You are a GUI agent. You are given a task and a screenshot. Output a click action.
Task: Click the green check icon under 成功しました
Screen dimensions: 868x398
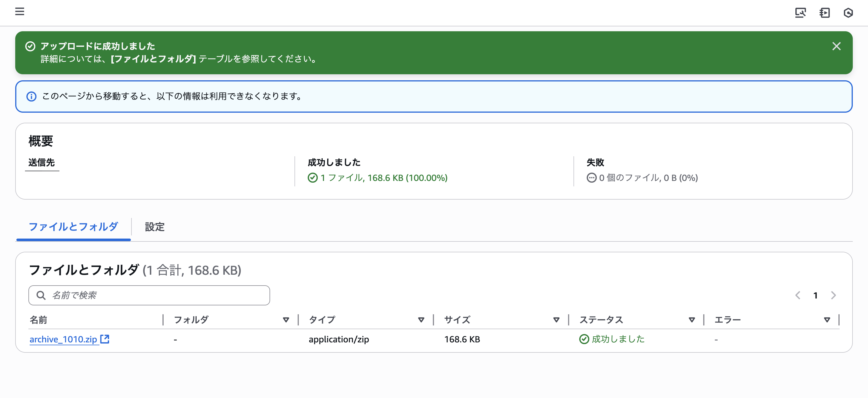coord(313,178)
